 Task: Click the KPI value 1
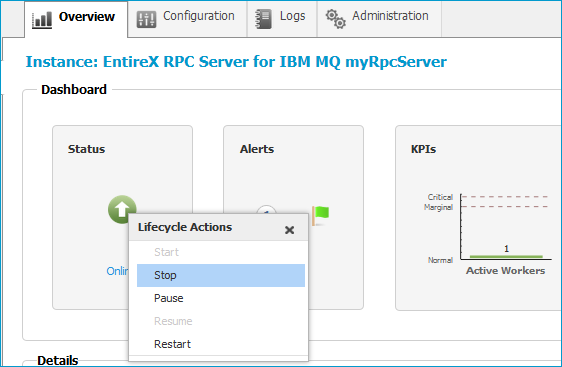point(506,248)
